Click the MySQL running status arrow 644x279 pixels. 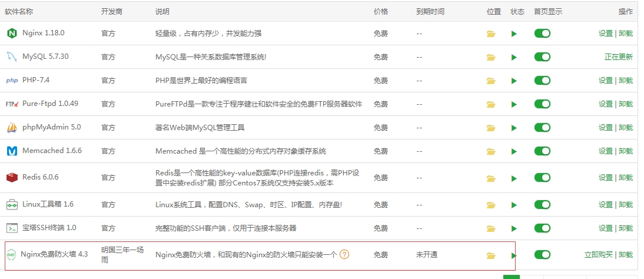click(514, 57)
